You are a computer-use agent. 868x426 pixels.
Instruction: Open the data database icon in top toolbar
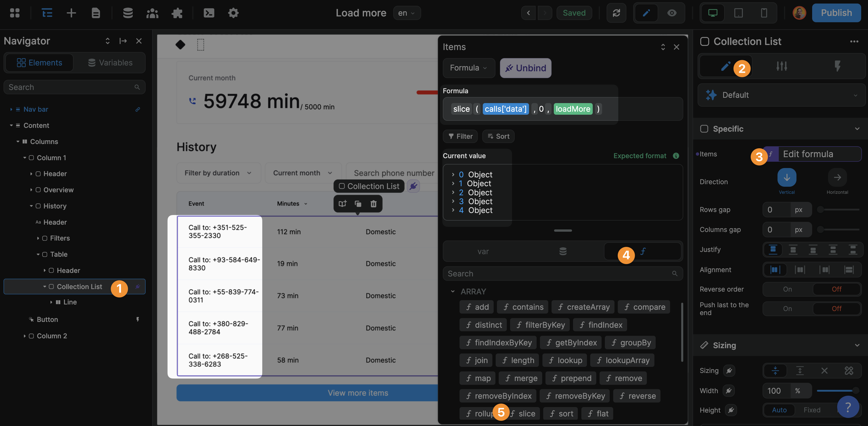click(128, 13)
